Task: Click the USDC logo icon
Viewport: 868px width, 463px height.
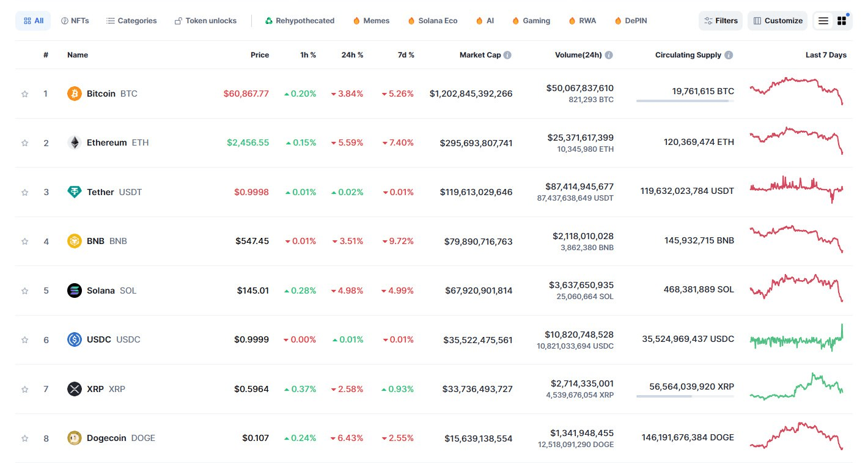Action: (x=74, y=339)
